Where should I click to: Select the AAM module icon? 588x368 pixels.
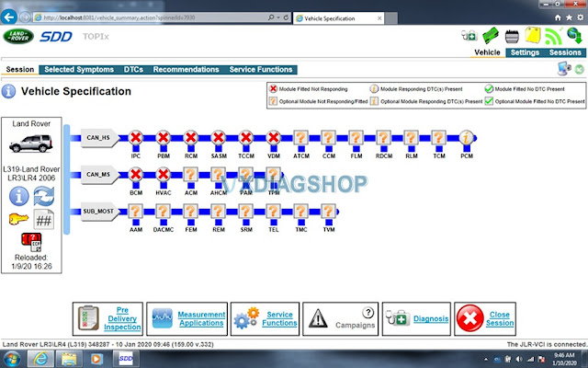pyautogui.click(x=136, y=212)
